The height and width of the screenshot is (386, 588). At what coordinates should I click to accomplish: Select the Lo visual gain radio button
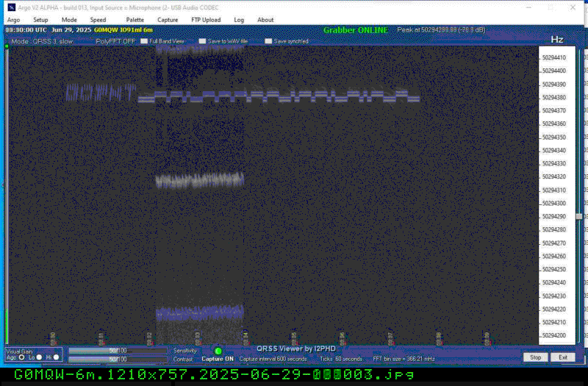tap(39, 357)
